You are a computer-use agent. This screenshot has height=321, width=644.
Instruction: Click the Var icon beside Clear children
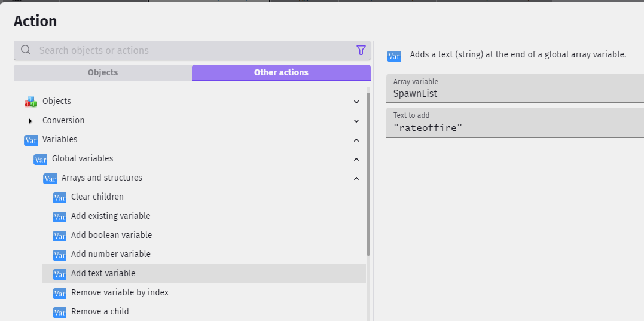(60, 197)
